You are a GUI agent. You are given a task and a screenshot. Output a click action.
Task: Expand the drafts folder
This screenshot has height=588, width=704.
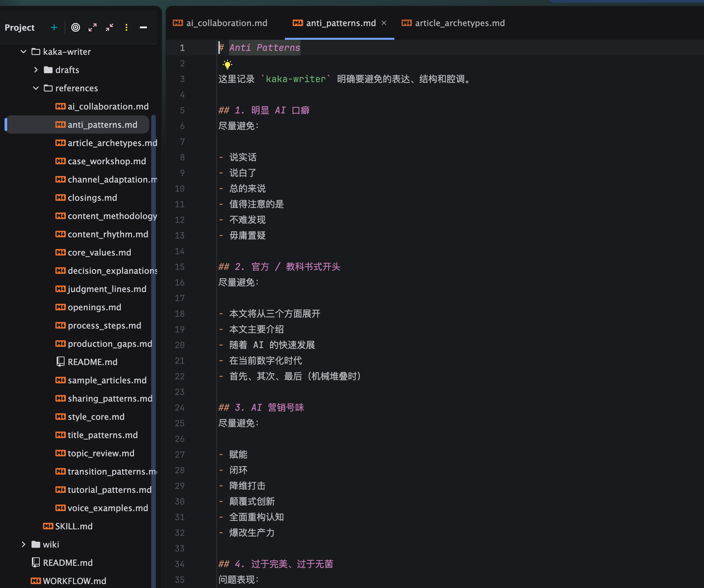tap(36, 70)
